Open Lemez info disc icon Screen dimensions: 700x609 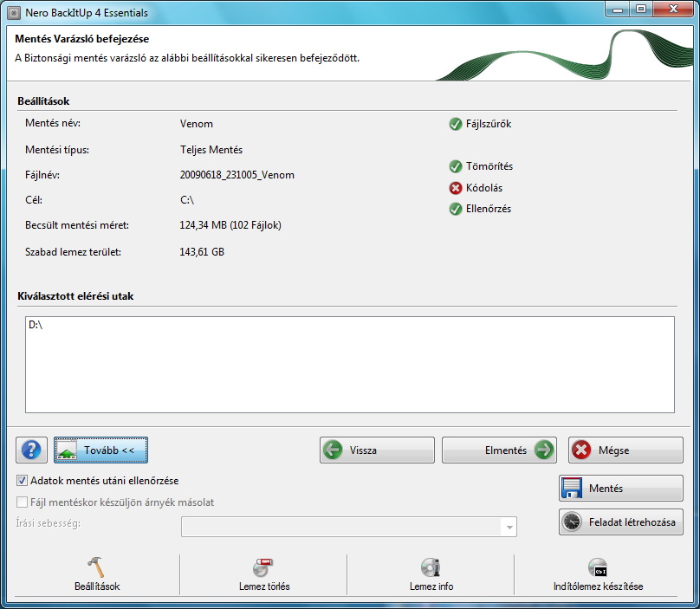431,568
